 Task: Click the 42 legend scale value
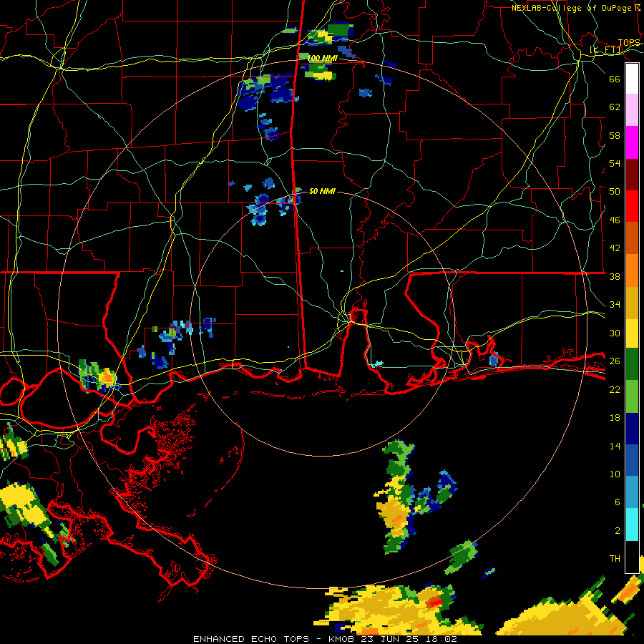(615, 248)
